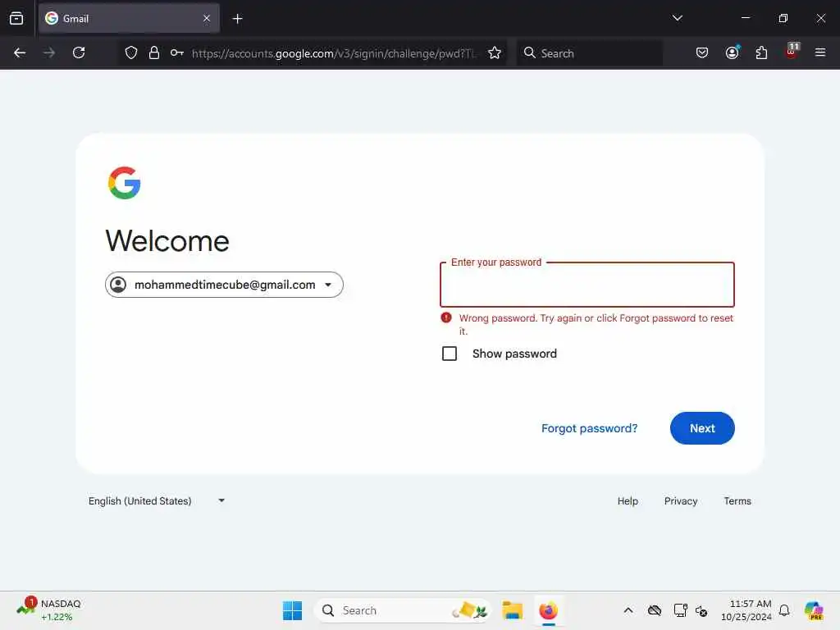Open the mohammedtimecube account switcher
This screenshot has width=840, height=630.
[x=225, y=285]
